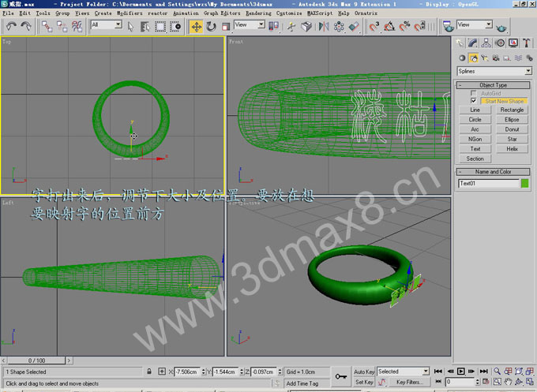Switch to the Hierarchy panel tab

pos(486,43)
